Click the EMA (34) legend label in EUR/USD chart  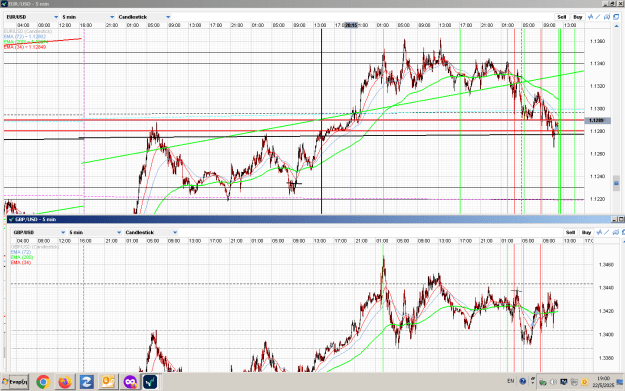25,47
